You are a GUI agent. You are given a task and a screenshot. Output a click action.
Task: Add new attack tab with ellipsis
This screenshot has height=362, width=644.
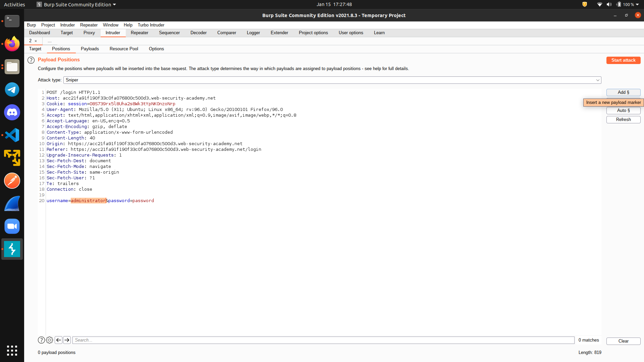pos(50,41)
